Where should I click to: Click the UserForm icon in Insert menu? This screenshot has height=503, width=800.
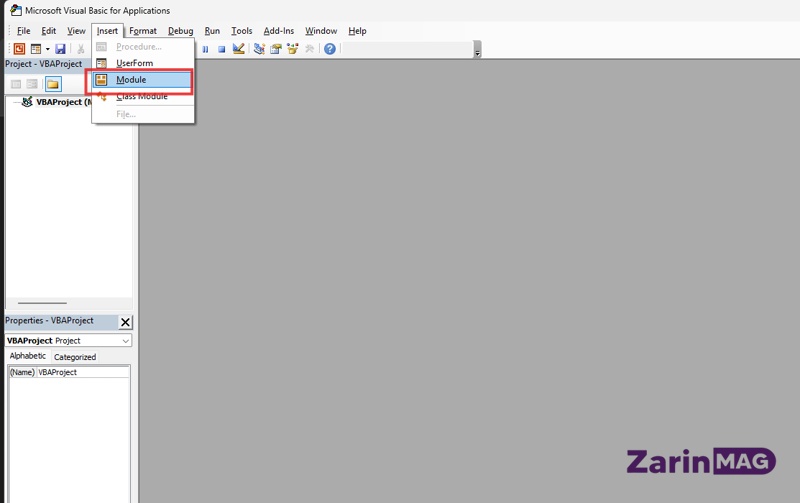click(x=102, y=63)
